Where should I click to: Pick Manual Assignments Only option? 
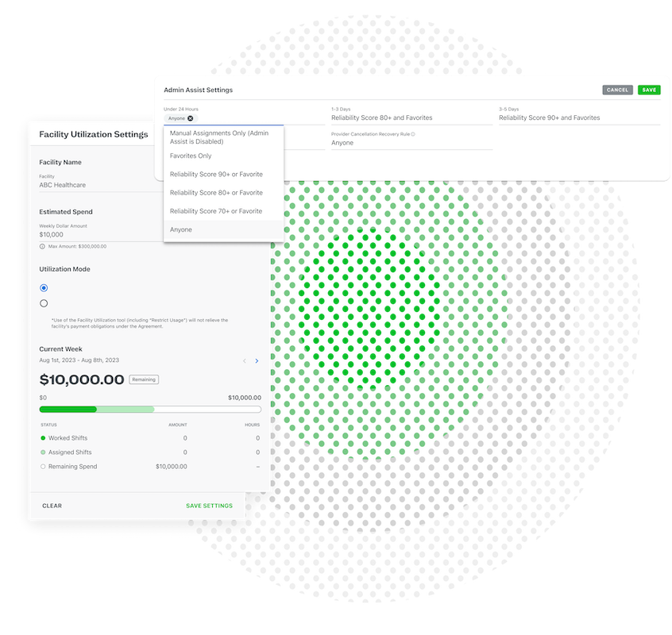coord(218,137)
